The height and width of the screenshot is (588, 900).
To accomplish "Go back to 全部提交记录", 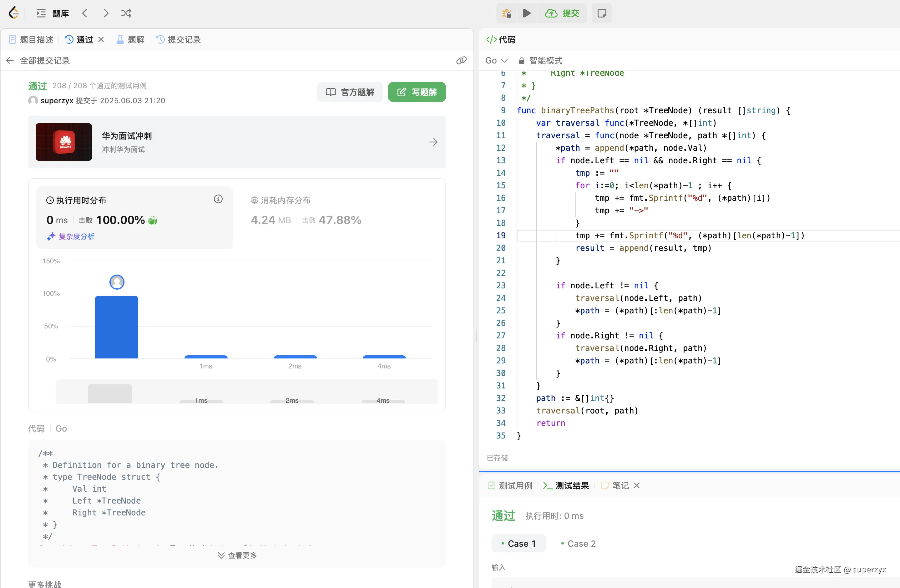I will pyautogui.click(x=38, y=60).
